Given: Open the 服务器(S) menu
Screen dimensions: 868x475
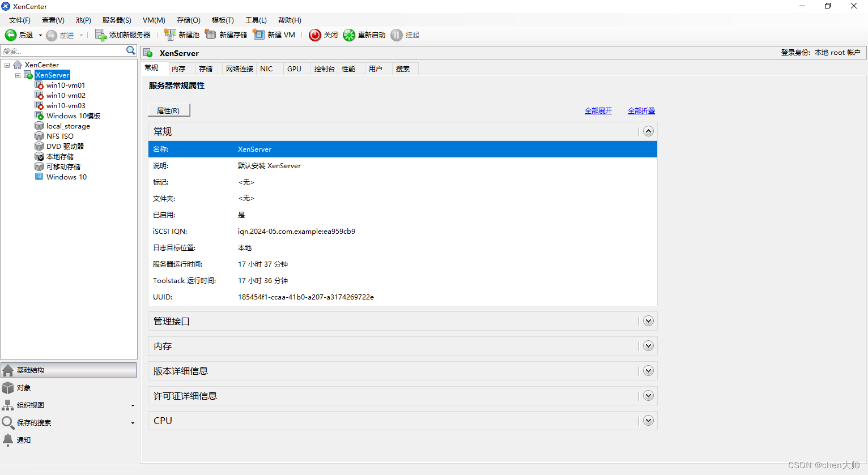Looking at the screenshot, I should click(x=117, y=20).
